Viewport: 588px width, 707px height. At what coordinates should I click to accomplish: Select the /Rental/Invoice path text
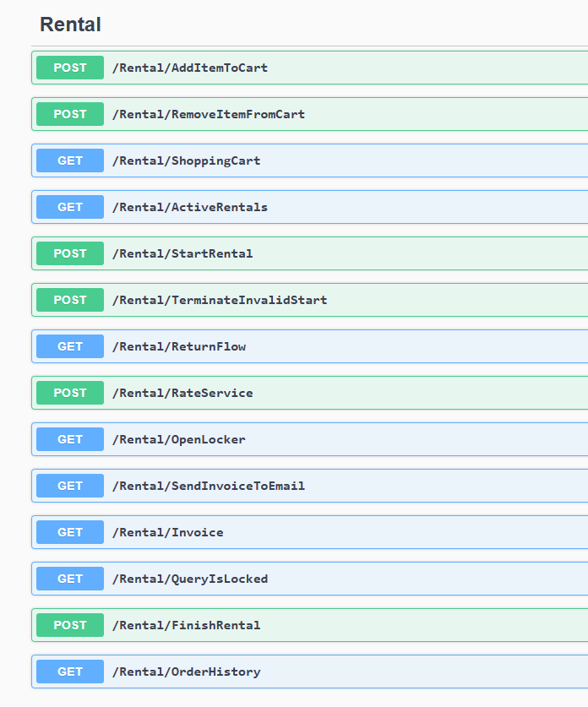[168, 532]
